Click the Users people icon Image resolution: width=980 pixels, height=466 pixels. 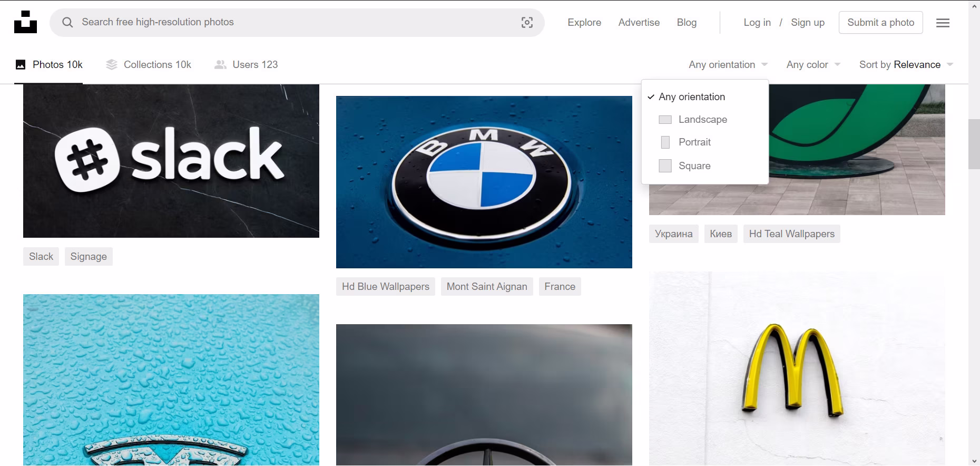click(x=220, y=65)
